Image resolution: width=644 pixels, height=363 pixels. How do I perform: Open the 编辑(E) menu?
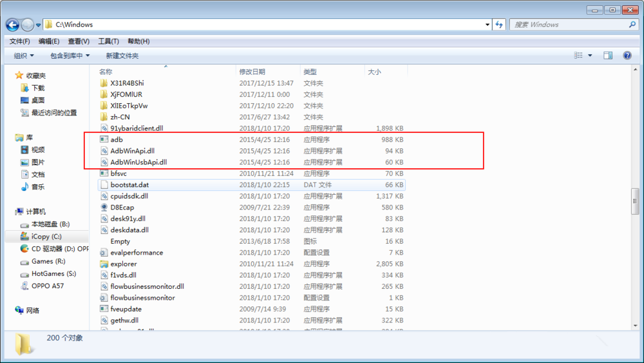[49, 41]
